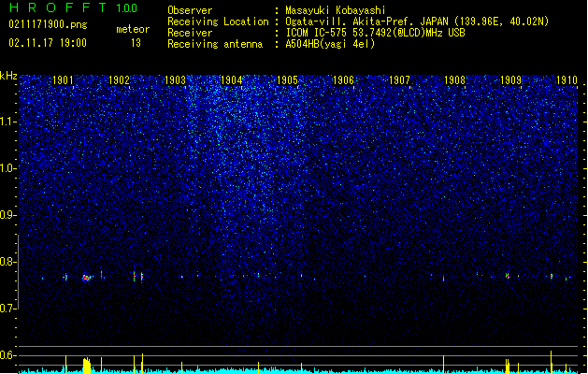Click the 1901 time marker
Screen dimensions: 588x374
63,80
